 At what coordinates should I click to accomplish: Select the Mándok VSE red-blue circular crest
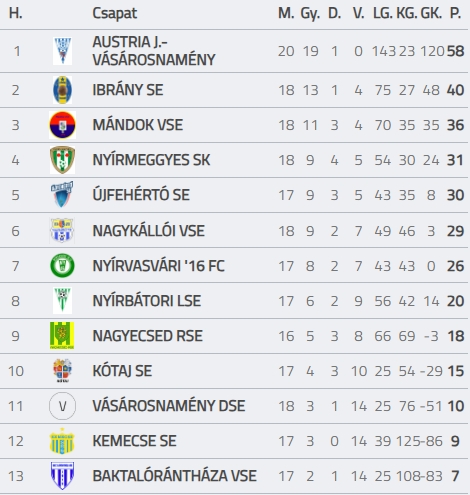tap(62, 125)
